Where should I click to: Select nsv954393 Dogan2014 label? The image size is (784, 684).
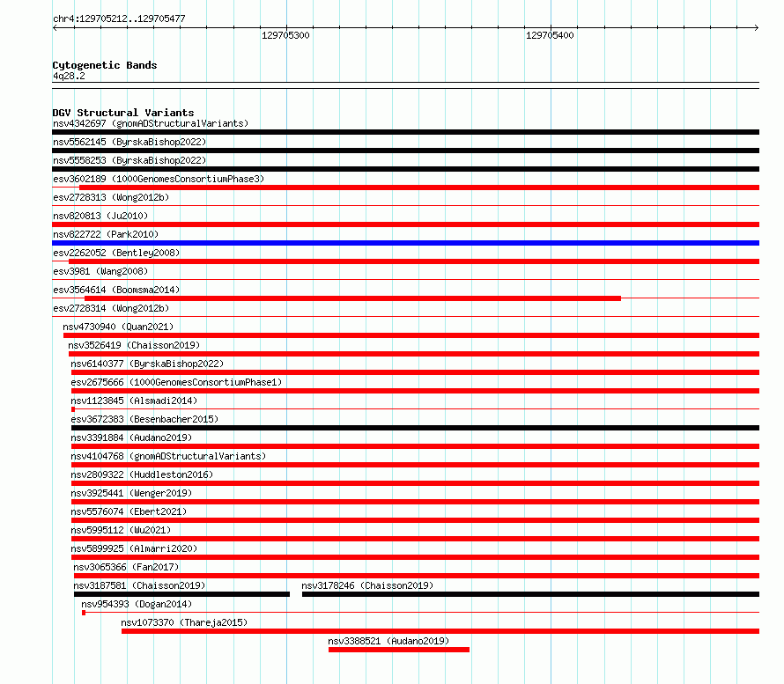[137, 604]
